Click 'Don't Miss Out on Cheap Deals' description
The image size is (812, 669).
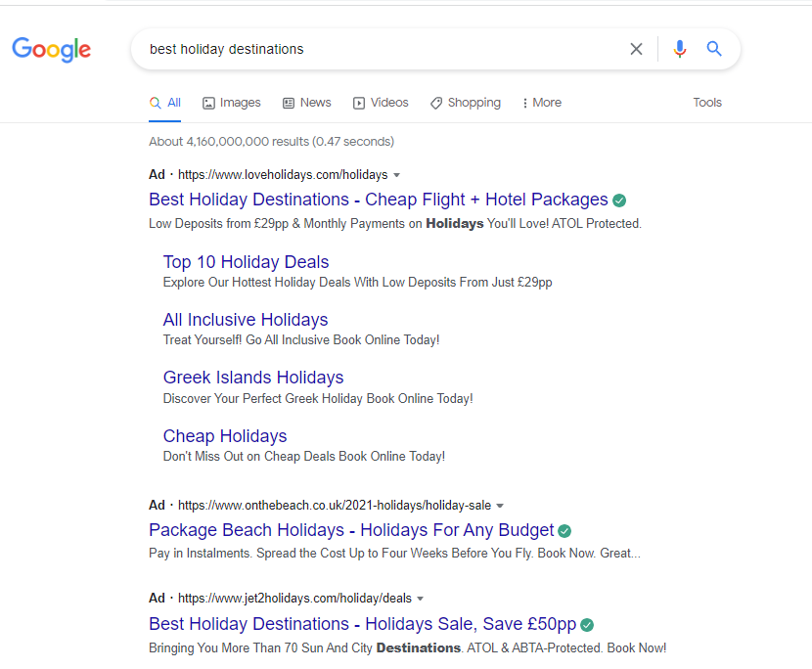pos(304,456)
